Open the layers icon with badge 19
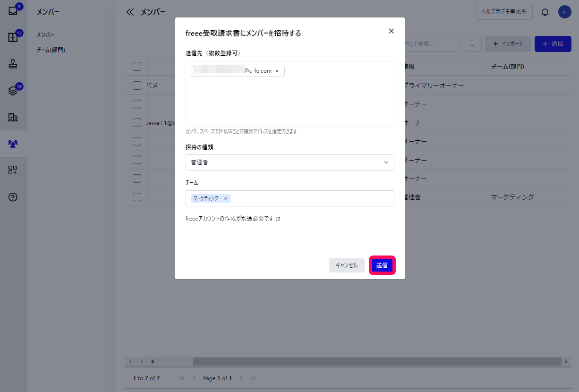 click(13, 91)
